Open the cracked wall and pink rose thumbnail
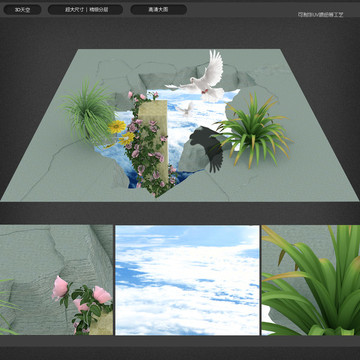 tap(56, 280)
